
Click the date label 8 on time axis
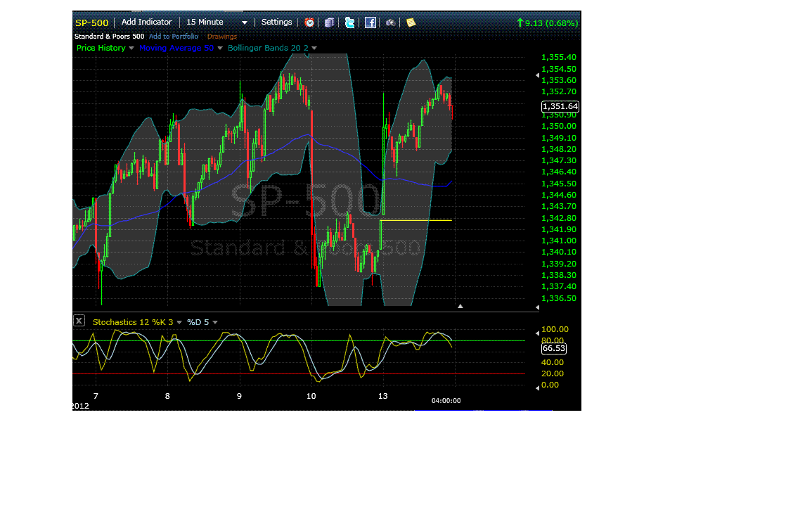pos(167,396)
